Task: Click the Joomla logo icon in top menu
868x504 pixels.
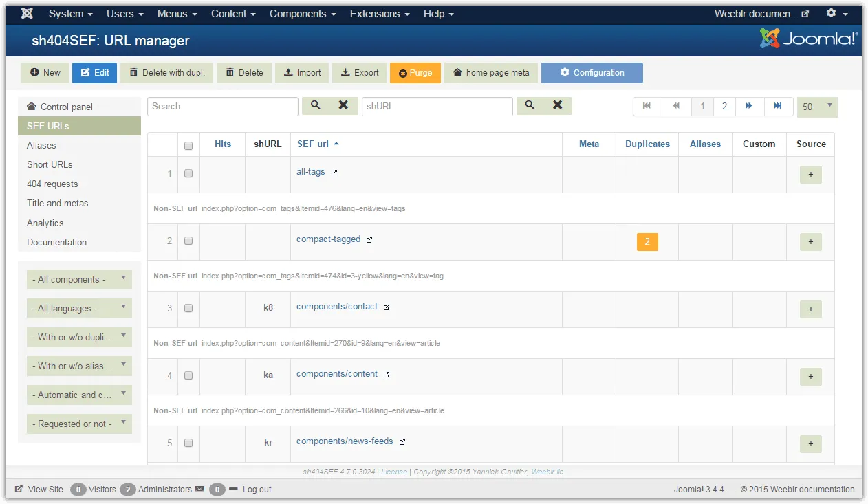Action: point(27,14)
